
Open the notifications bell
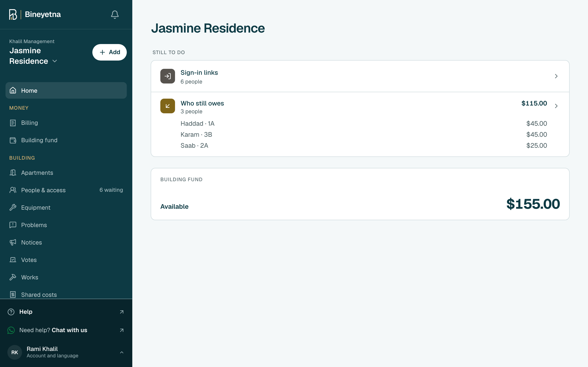click(x=115, y=14)
